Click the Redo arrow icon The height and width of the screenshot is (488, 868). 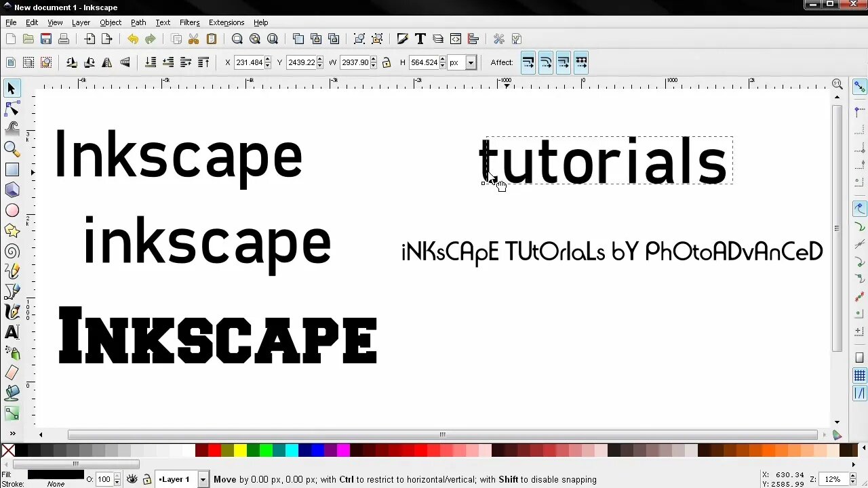coord(151,39)
